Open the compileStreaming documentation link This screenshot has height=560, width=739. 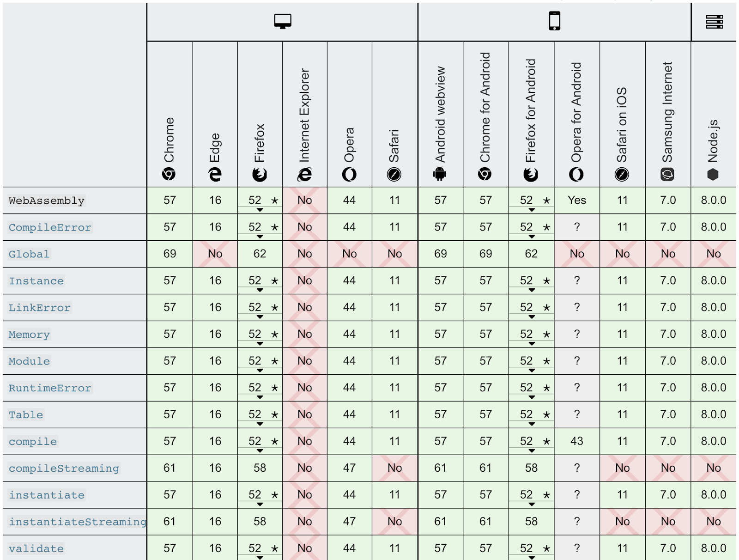pyautogui.click(x=64, y=469)
